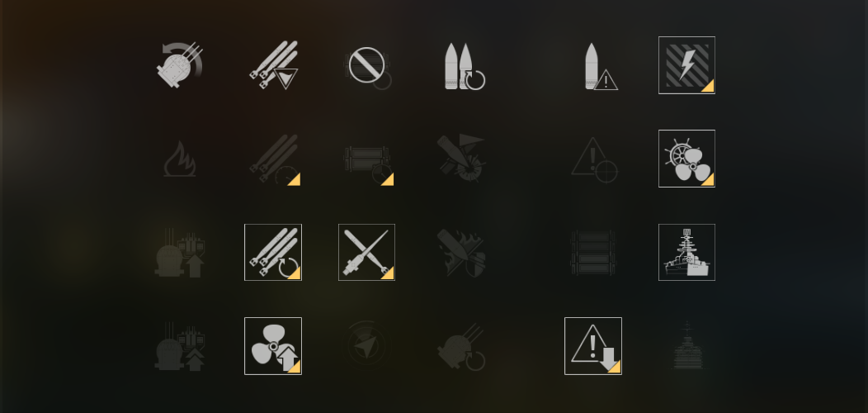Select the propeller with up-arrow skill
This screenshot has width=868, height=413.
[273, 346]
